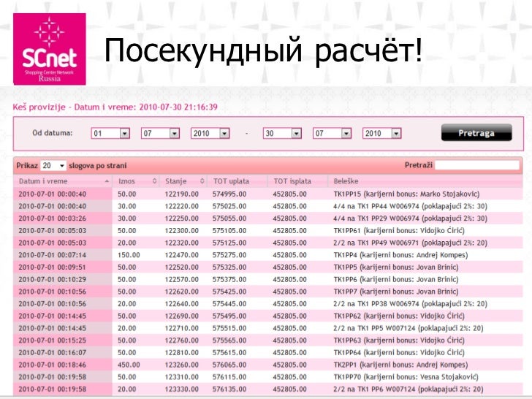Click note 2/2 na TK1 PP49 W006971
The width and height of the screenshot is (532, 399).
click(x=410, y=243)
